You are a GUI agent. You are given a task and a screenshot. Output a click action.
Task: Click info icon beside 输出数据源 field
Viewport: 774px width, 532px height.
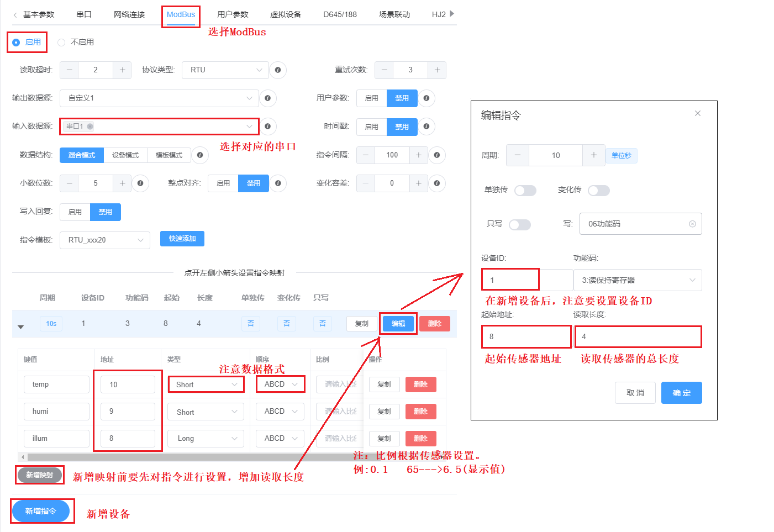click(267, 98)
